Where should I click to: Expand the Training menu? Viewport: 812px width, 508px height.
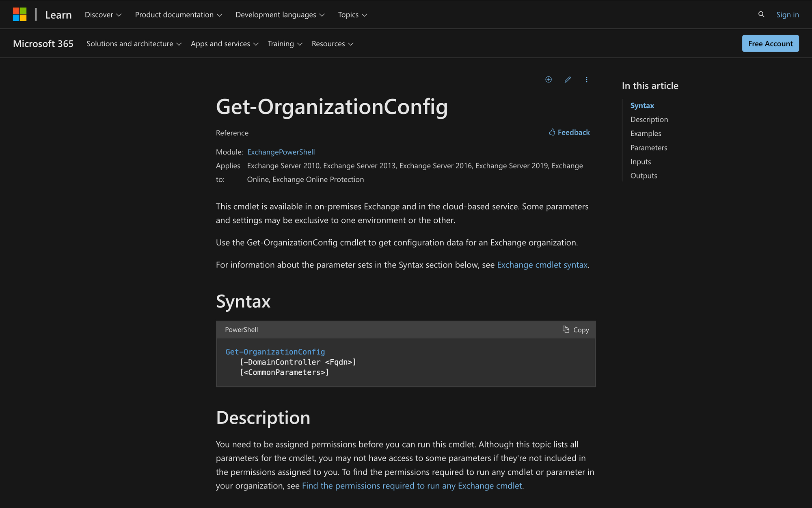click(285, 43)
